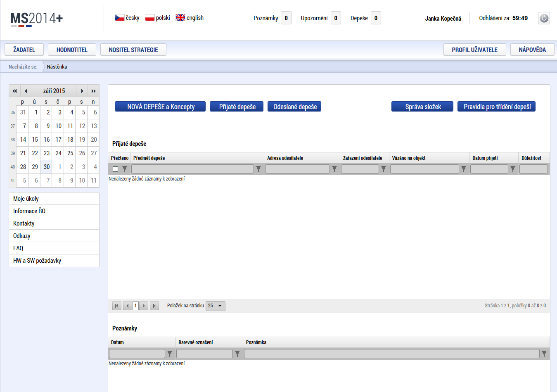Click the Adresa odesílatele filter field
The height and width of the screenshot is (392, 557).
[297, 169]
